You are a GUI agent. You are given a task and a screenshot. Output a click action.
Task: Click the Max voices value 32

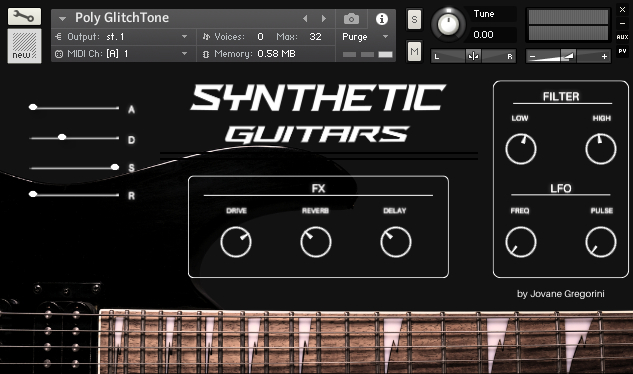click(315, 37)
